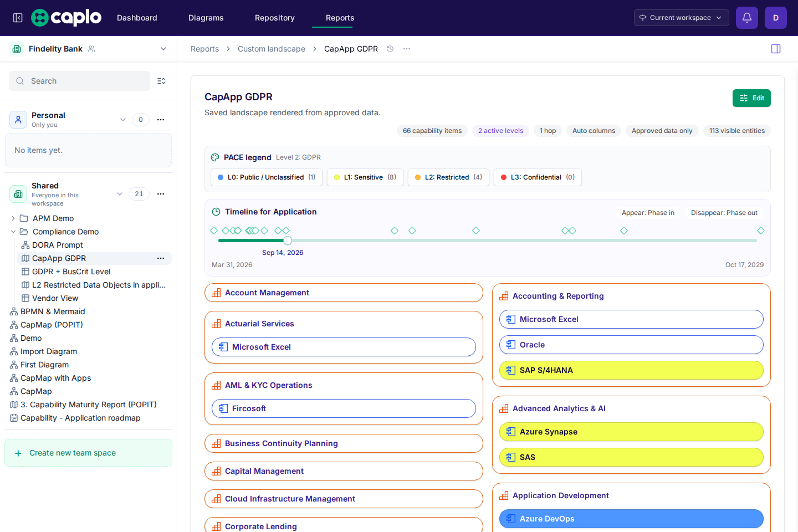This screenshot has height=532, width=798.
Task: Toggle Disappear: Phase out timeline option
Action: tap(724, 213)
